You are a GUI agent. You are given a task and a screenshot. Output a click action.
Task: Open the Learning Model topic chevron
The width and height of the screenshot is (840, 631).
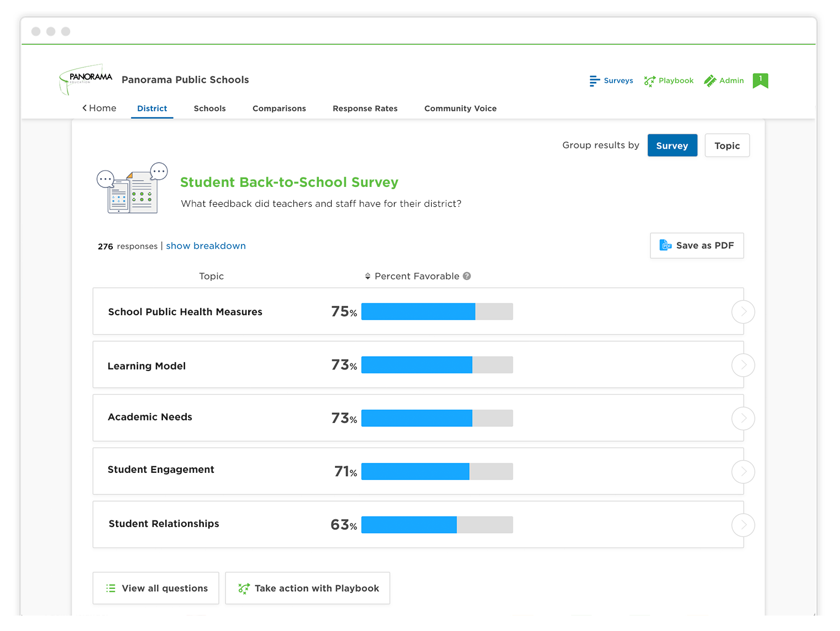tap(743, 365)
